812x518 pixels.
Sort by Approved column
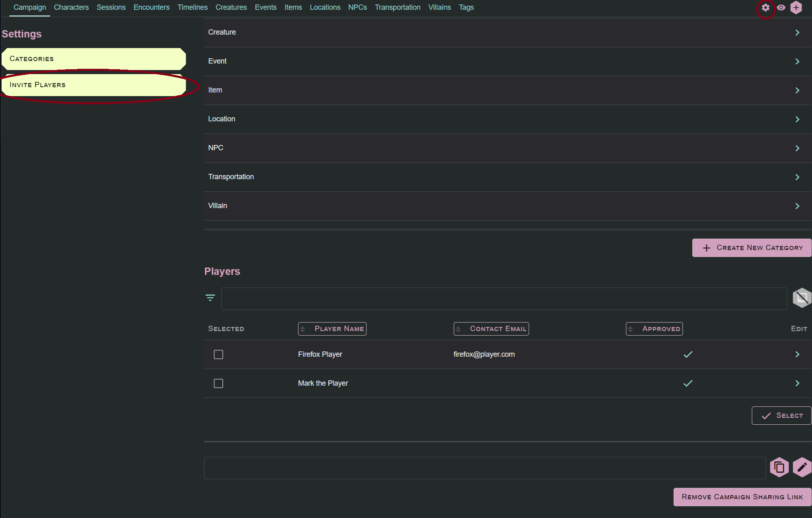point(654,329)
